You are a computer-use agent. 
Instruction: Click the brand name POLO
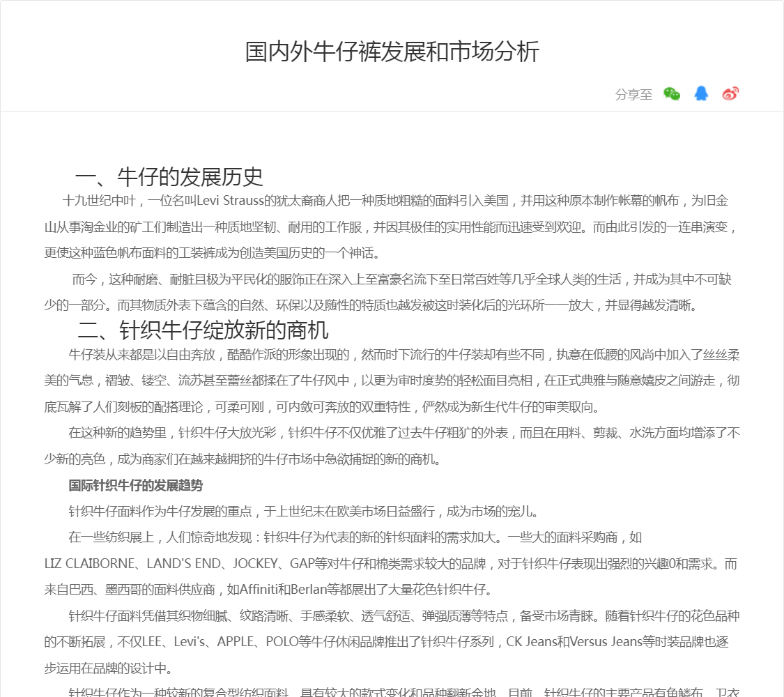(x=282, y=641)
